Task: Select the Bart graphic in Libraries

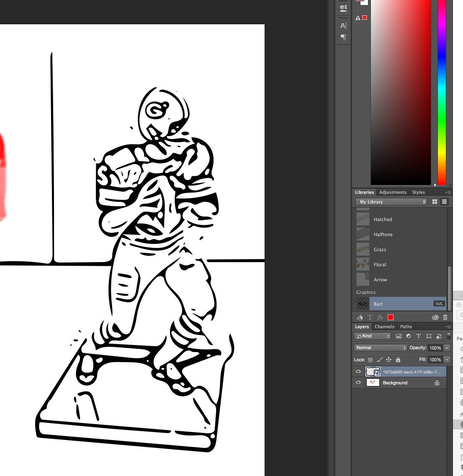Action: [401, 304]
